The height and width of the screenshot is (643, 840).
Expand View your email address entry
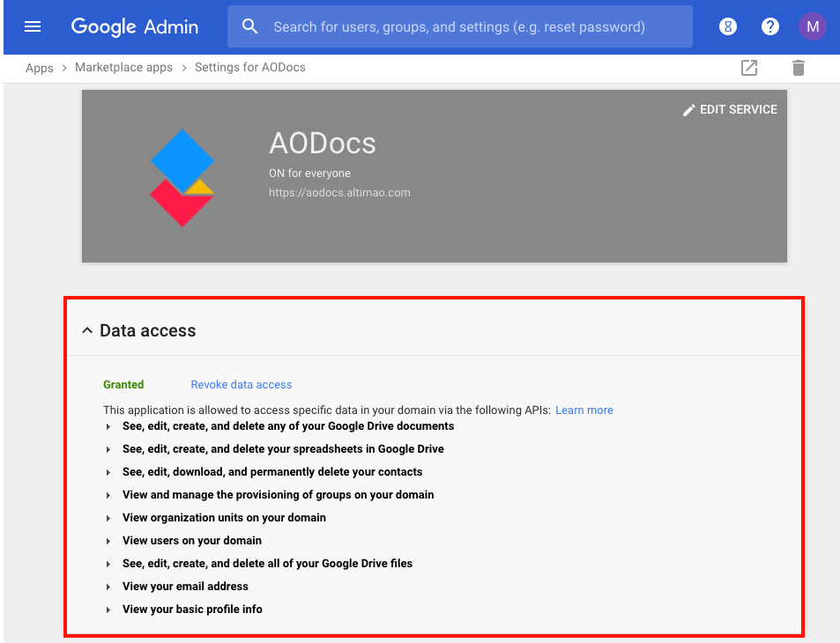click(108, 588)
